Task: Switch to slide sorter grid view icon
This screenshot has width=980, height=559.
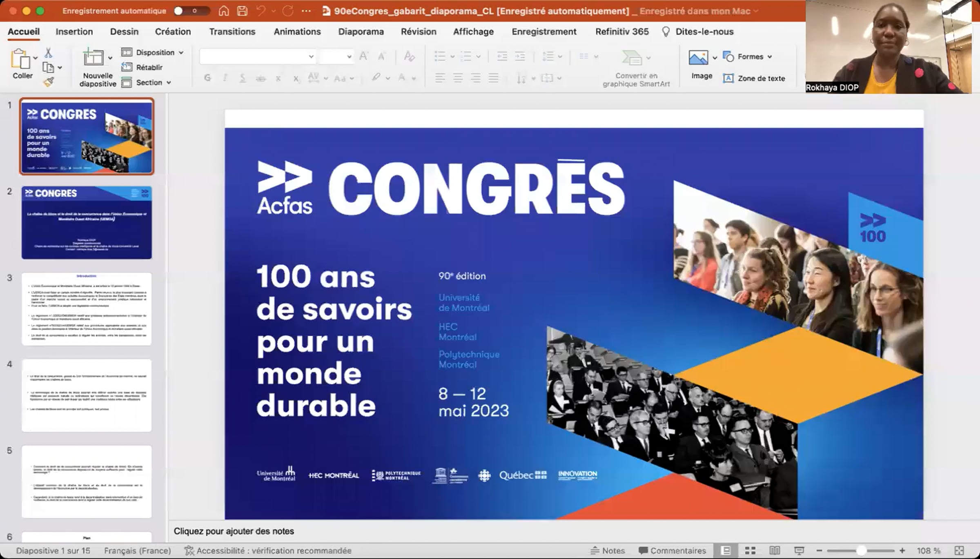Action: (750, 550)
